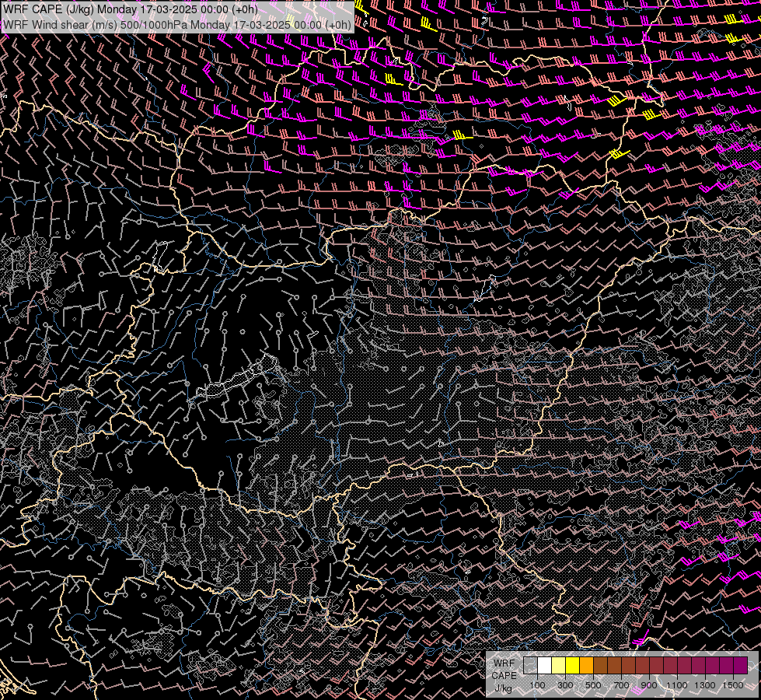Click the last purple legend swatch above 1500
Viewport: 761px width, 700px height.
pyautogui.click(x=741, y=666)
